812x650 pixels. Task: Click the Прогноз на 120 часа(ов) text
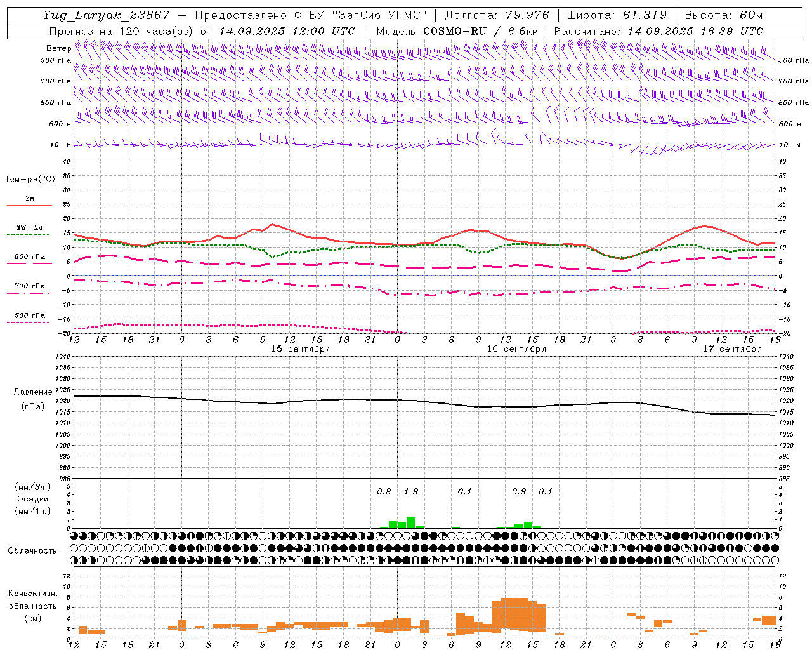point(122,31)
